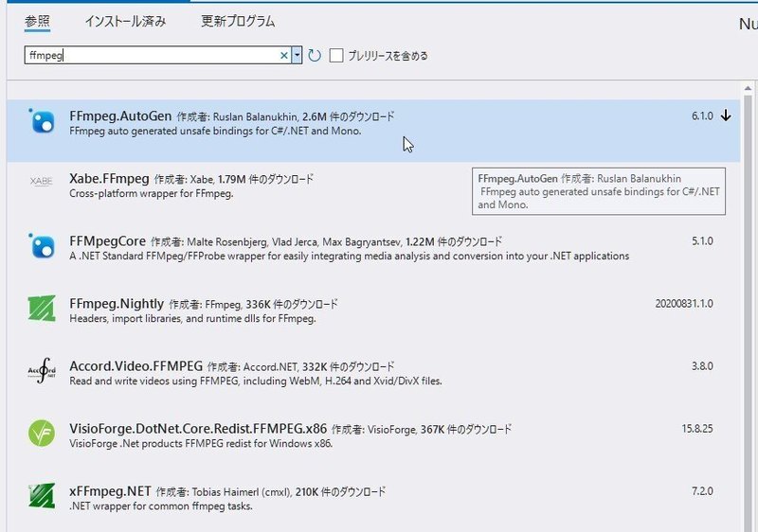
Task: Click the download arrow for FFmpeg.AutoGen
Action: tap(726, 115)
